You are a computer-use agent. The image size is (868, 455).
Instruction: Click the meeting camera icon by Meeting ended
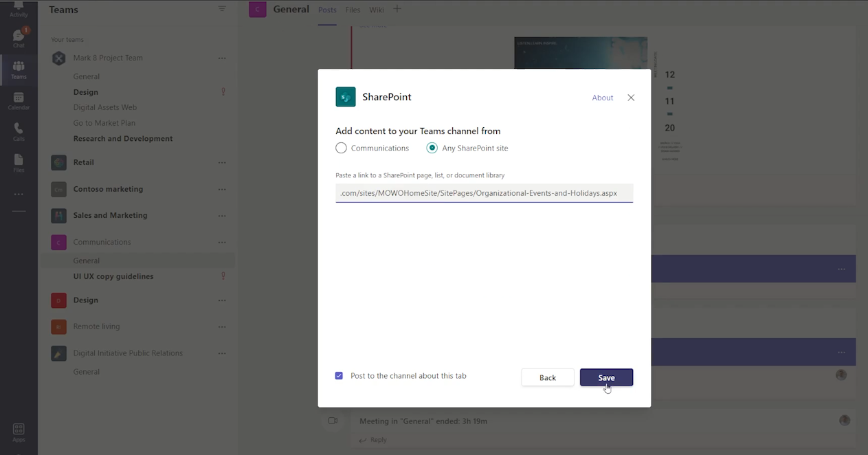click(x=333, y=421)
